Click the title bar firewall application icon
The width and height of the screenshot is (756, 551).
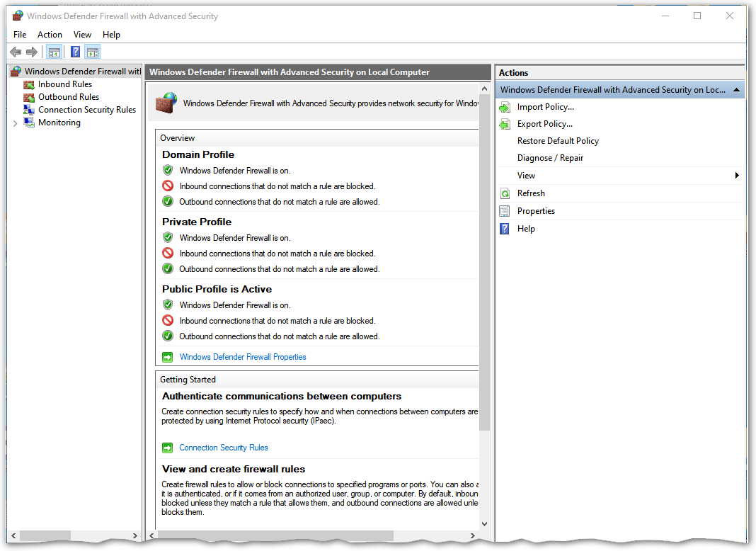18,16
